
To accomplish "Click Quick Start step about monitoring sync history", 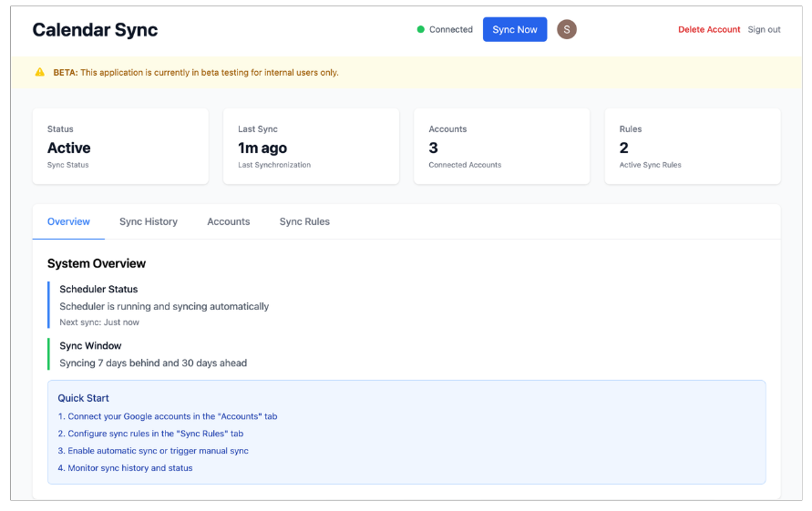I will pyautogui.click(x=125, y=468).
